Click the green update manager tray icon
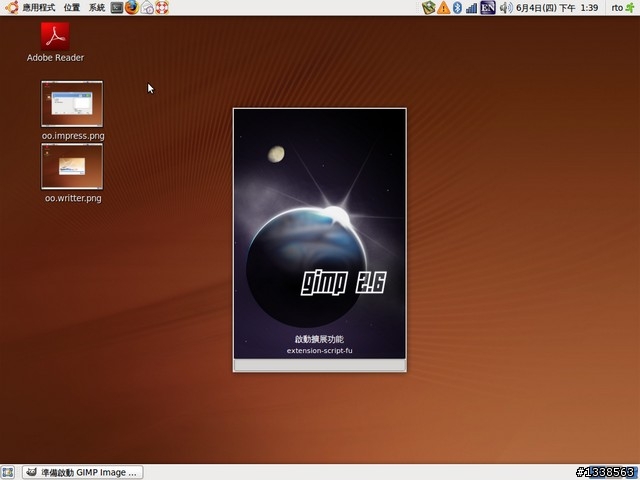This screenshot has height=480, width=640. [x=429, y=7]
